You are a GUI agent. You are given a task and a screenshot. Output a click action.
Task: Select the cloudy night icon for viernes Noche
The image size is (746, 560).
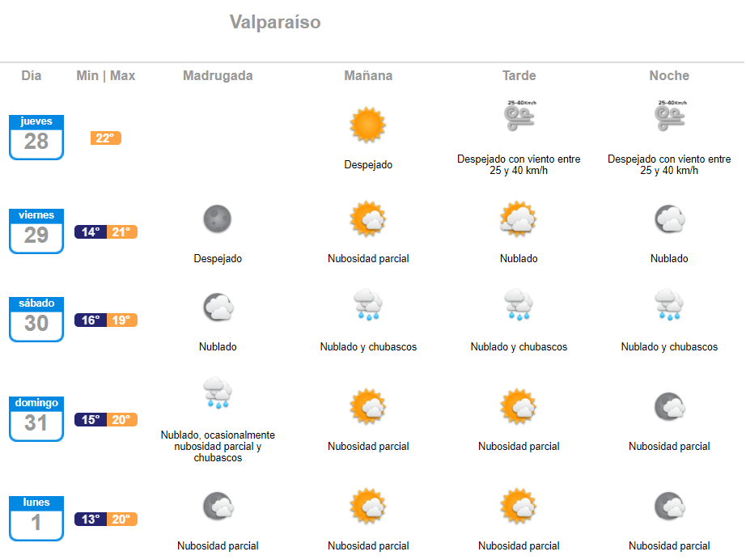pos(669,218)
